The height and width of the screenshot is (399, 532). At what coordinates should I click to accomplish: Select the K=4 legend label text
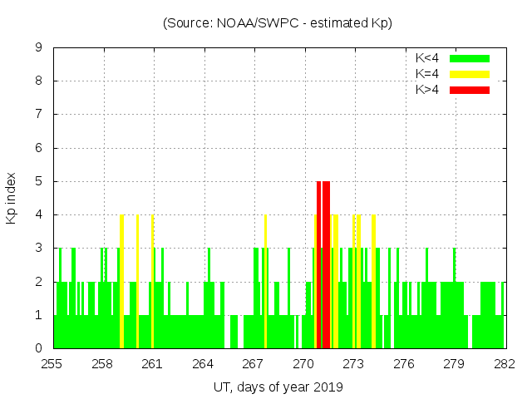pyautogui.click(x=429, y=74)
